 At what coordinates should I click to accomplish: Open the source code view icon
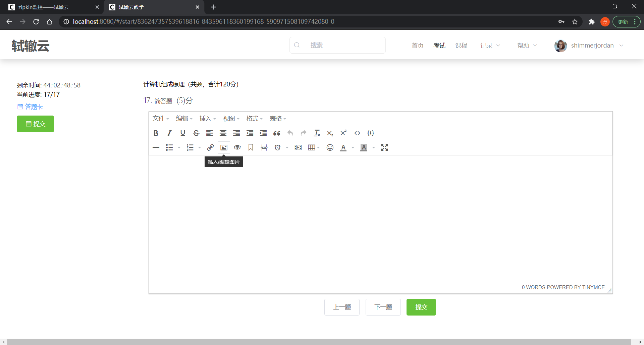click(x=357, y=133)
